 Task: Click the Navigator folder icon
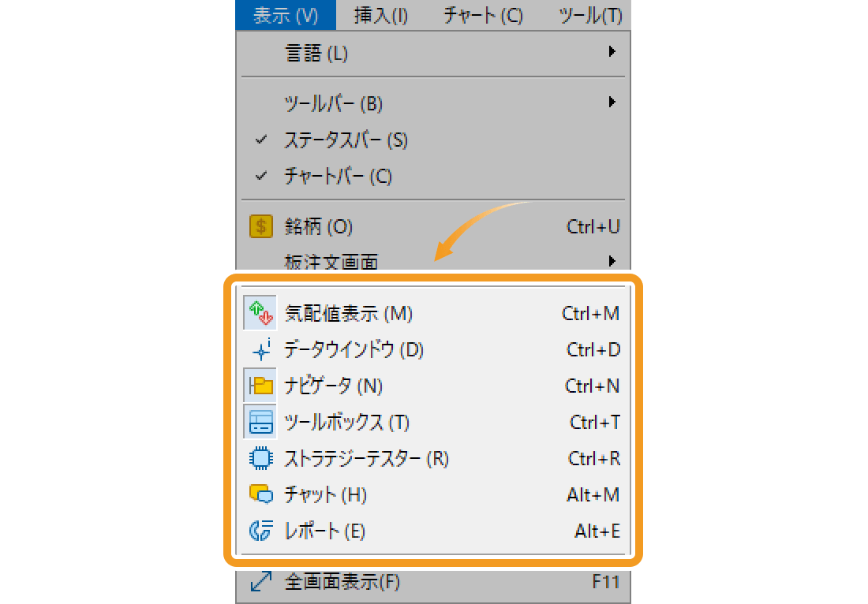(x=260, y=386)
